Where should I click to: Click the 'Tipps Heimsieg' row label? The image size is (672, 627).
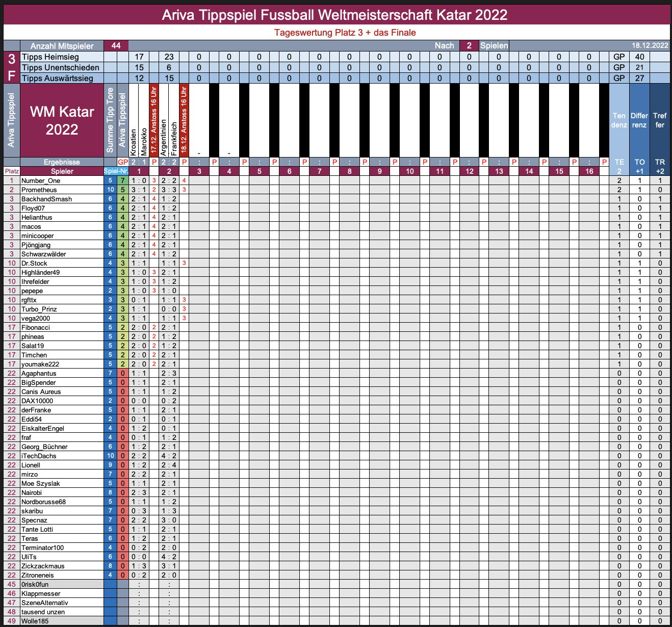[x=50, y=57]
